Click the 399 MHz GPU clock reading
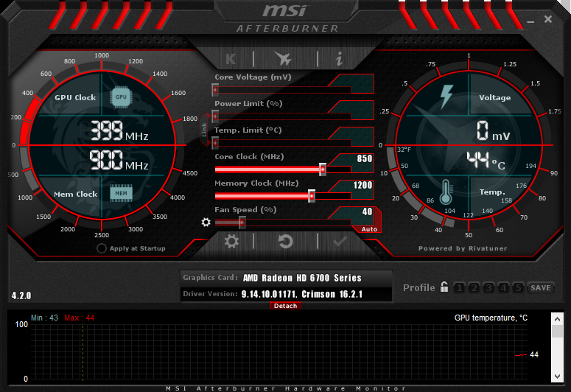Screen dimensions: 571x392 [x=119, y=130]
